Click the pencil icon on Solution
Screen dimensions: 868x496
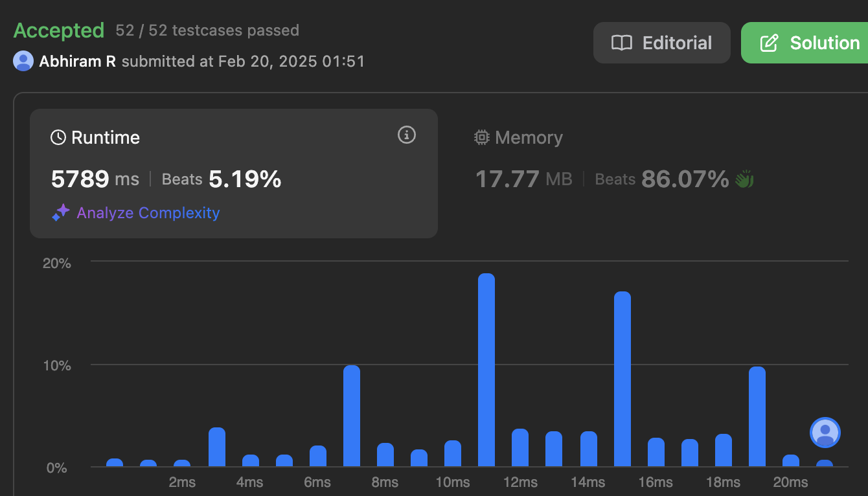769,43
